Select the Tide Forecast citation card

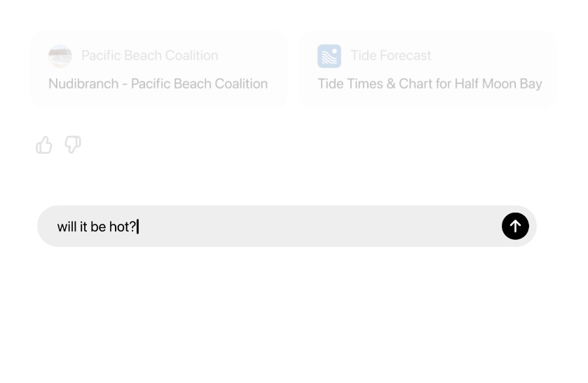click(x=428, y=69)
